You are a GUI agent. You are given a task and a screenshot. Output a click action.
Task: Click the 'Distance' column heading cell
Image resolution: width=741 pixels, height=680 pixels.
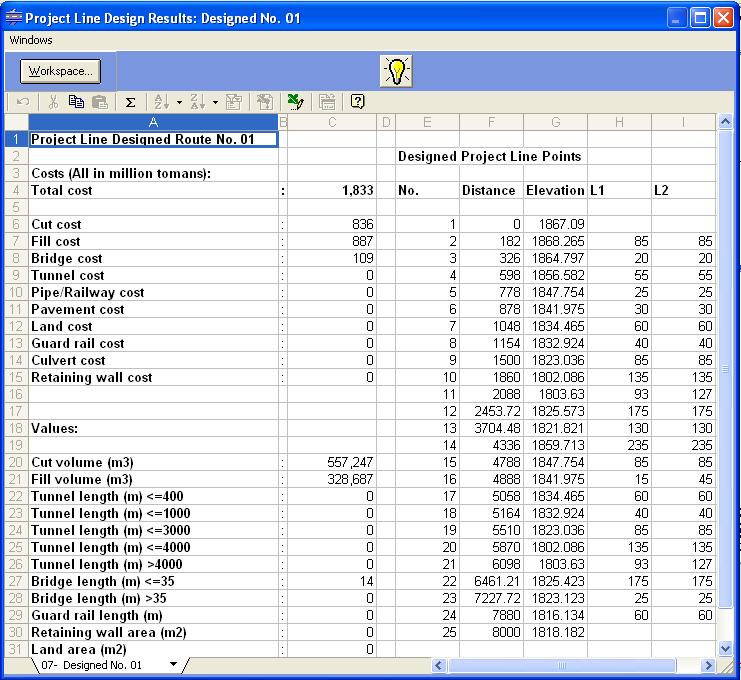[x=491, y=190]
